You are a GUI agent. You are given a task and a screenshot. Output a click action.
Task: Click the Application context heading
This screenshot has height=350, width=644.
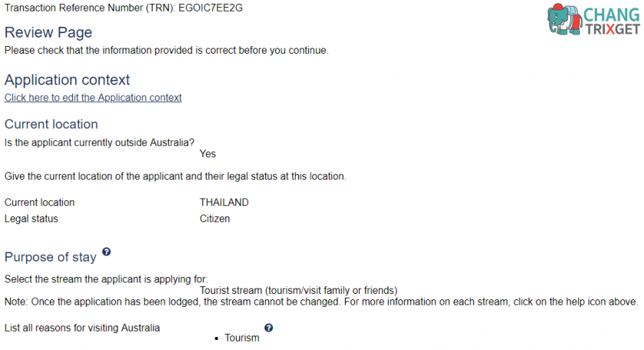point(67,80)
